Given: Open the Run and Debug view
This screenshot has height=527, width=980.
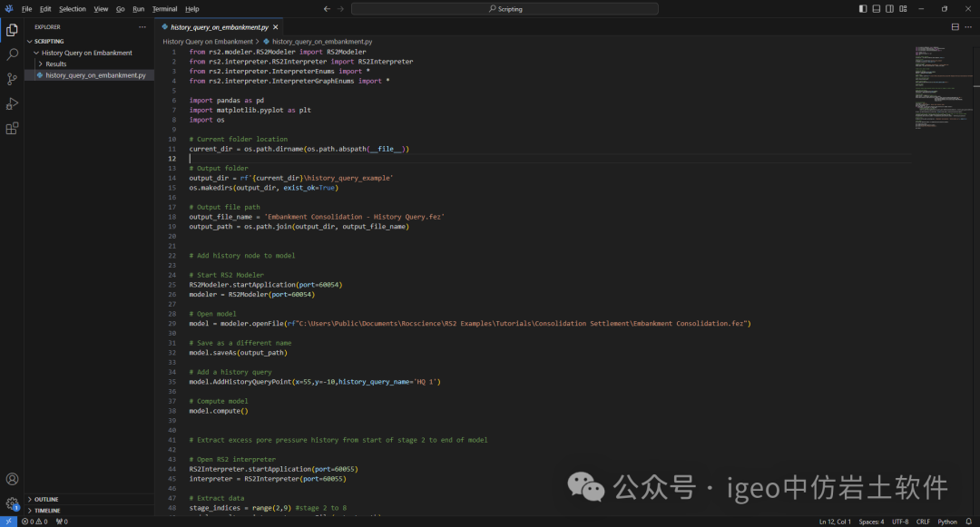Looking at the screenshot, I should 12,103.
